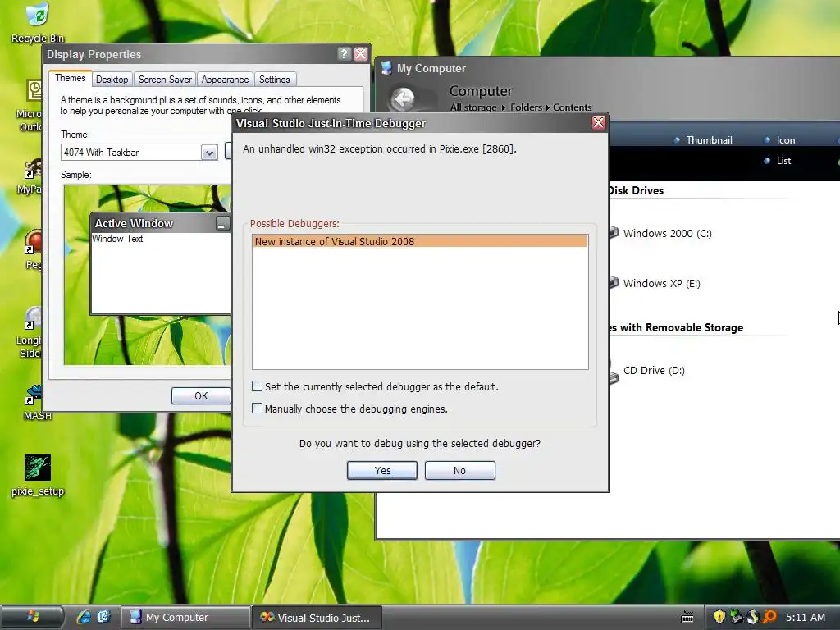Switch to the Screen Saver tab
The width and height of the screenshot is (840, 630).
(165, 80)
